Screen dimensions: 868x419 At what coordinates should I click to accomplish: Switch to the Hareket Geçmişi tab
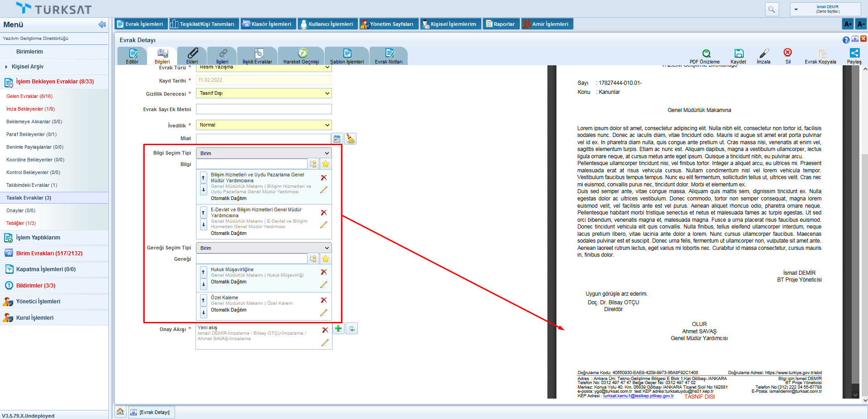(301, 56)
